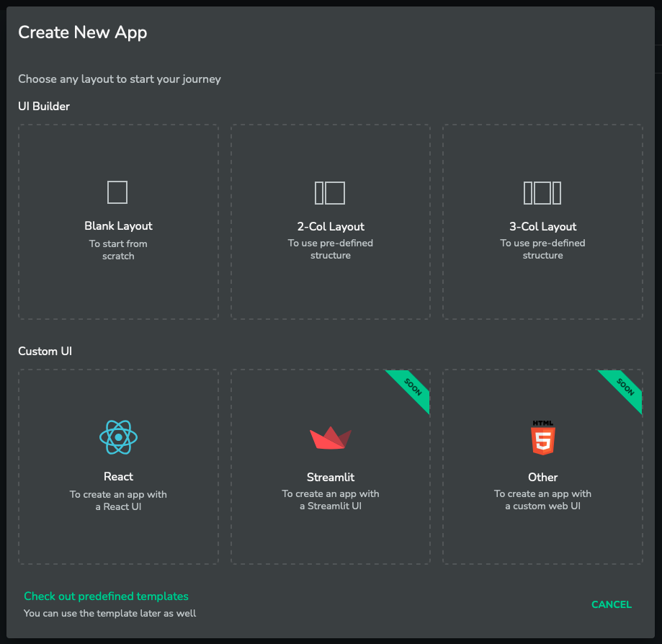This screenshot has height=644, width=662.
Task: Select the 3-Col Layout icon
Action: pyautogui.click(x=542, y=193)
